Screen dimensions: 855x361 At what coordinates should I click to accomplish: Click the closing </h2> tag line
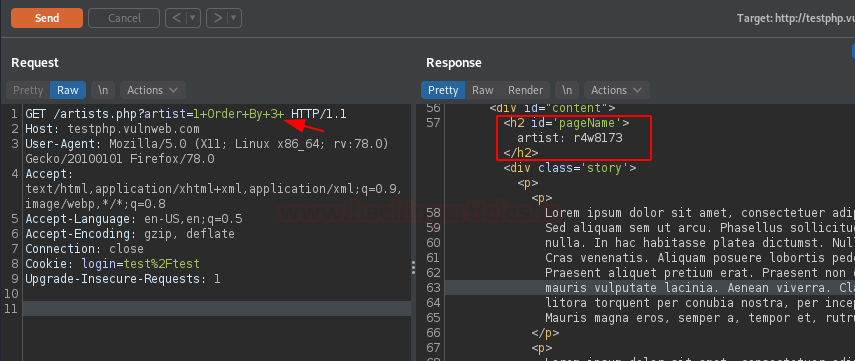click(521, 152)
